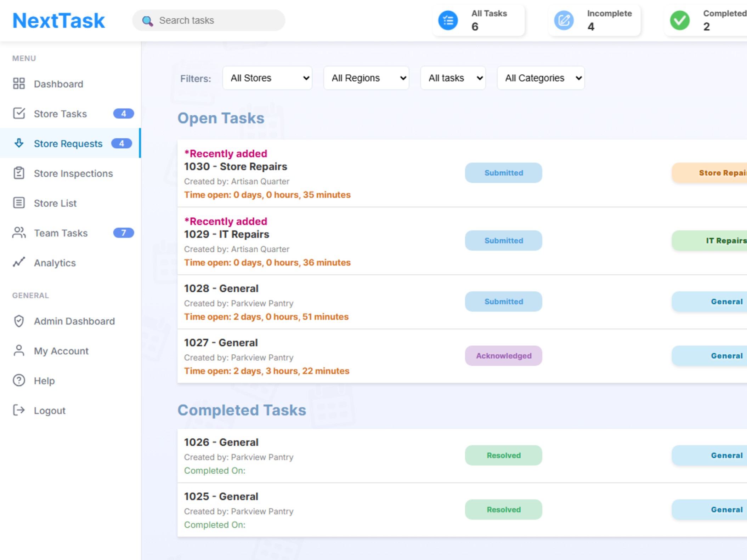The width and height of the screenshot is (747, 560).
Task: Click General category tag on task 1027
Action: pyautogui.click(x=709, y=356)
